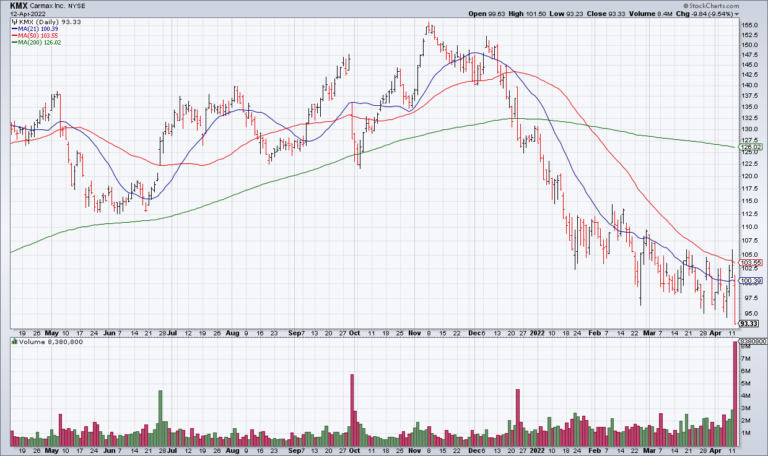Click the 140.0 price axis label
The image size is (768, 456).
pos(750,85)
